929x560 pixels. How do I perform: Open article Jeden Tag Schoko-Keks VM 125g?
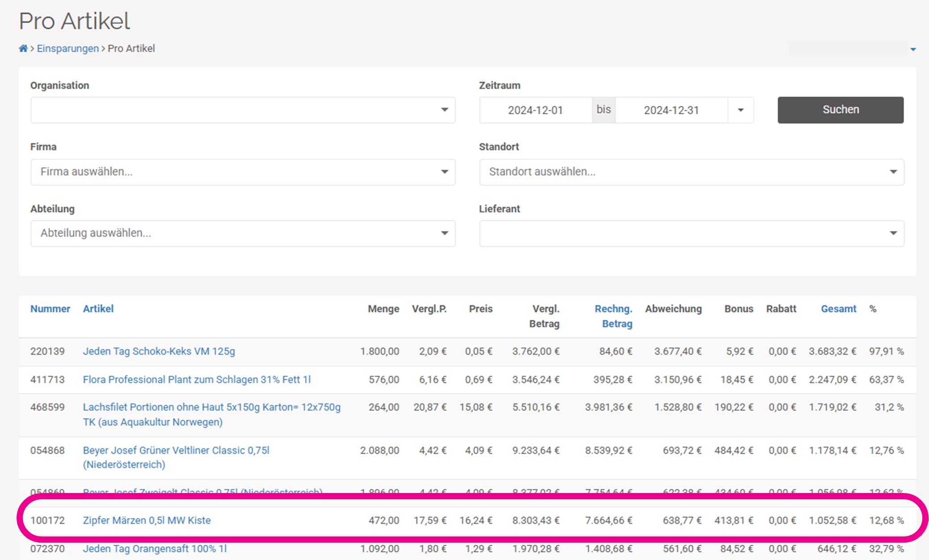point(159,351)
